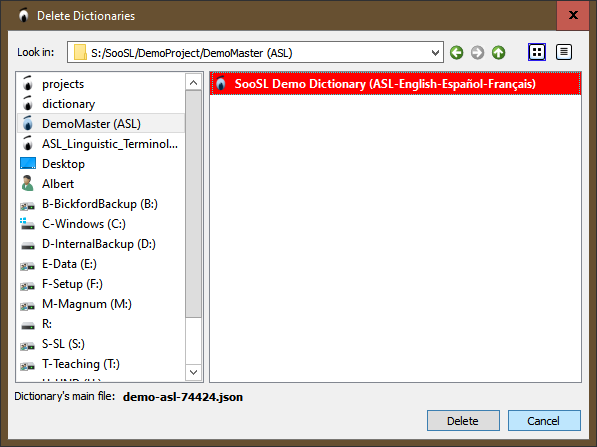
Task: Click the green Parent Directory up arrow
Action: pos(498,53)
